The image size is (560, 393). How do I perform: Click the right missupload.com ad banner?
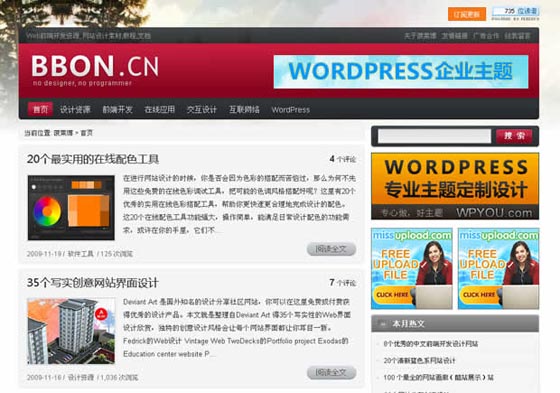[499, 269]
